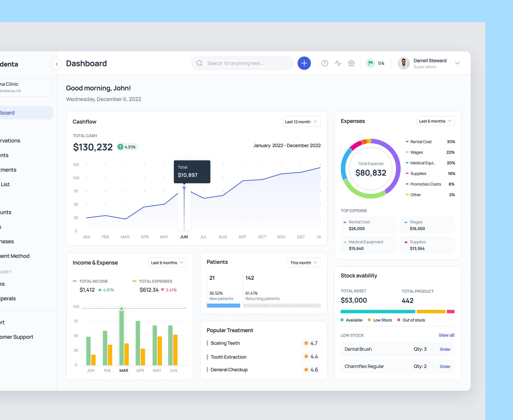
Task: Collapse the sidebar using the chevron button
Action: (57, 64)
